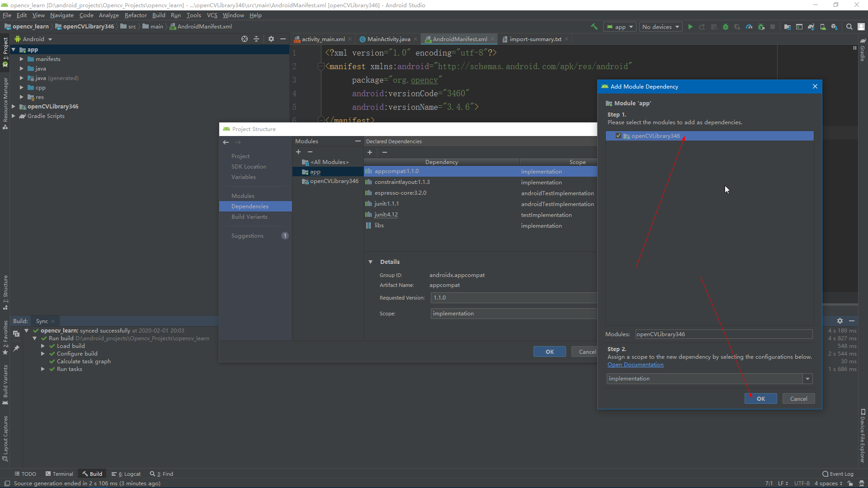868x488 pixels.
Task: Click Sync Project with Gradle Files icon
Action: pos(811,27)
